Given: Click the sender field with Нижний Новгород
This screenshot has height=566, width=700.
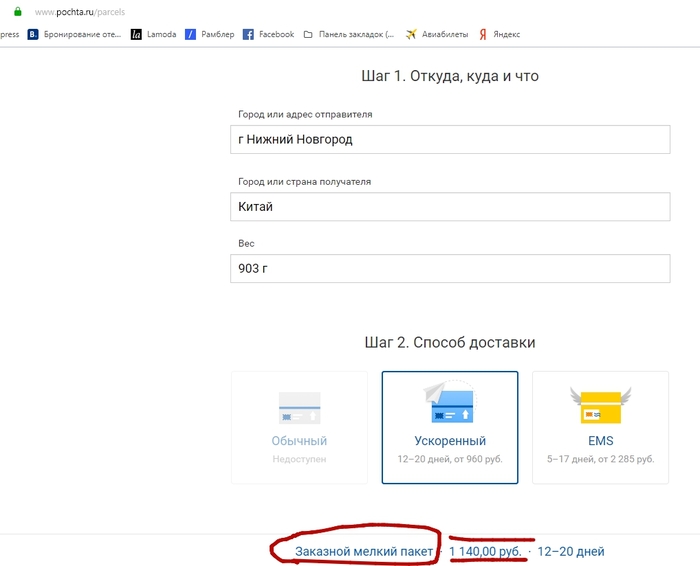Looking at the screenshot, I should 449,139.
